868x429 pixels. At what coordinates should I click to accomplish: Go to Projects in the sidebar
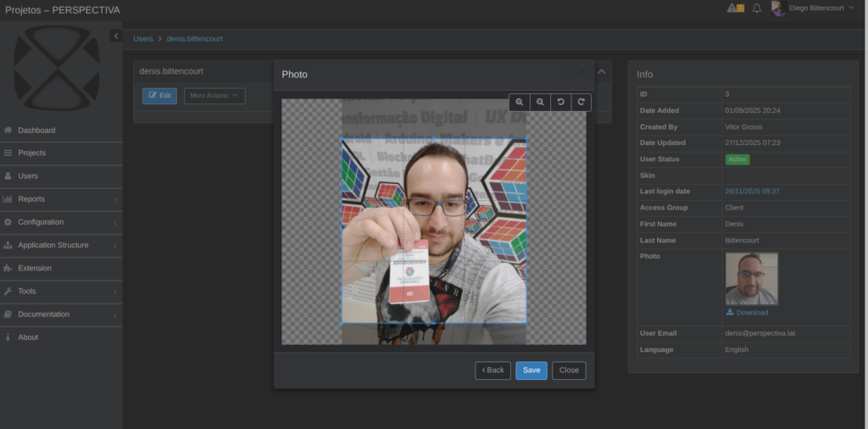[31, 153]
